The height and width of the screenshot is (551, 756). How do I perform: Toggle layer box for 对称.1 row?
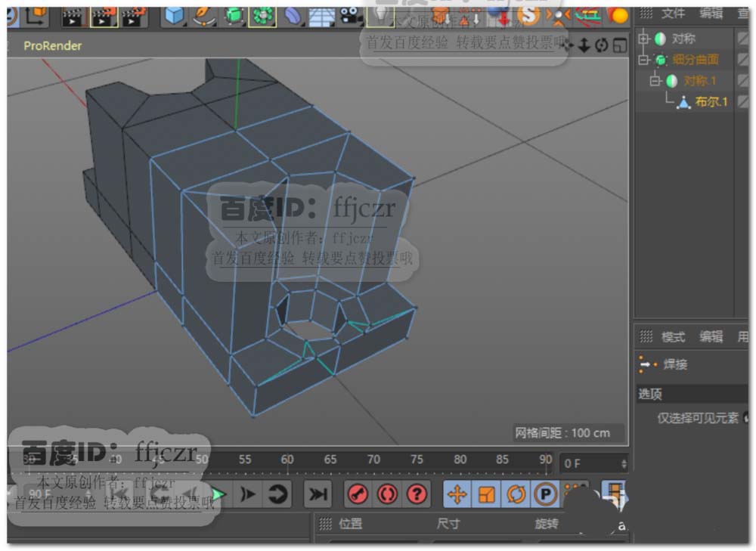pos(743,81)
